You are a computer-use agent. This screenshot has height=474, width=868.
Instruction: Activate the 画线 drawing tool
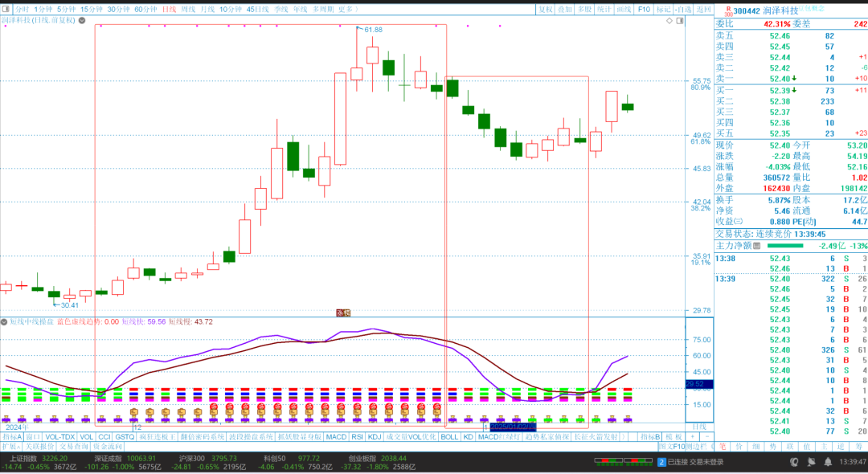point(624,10)
